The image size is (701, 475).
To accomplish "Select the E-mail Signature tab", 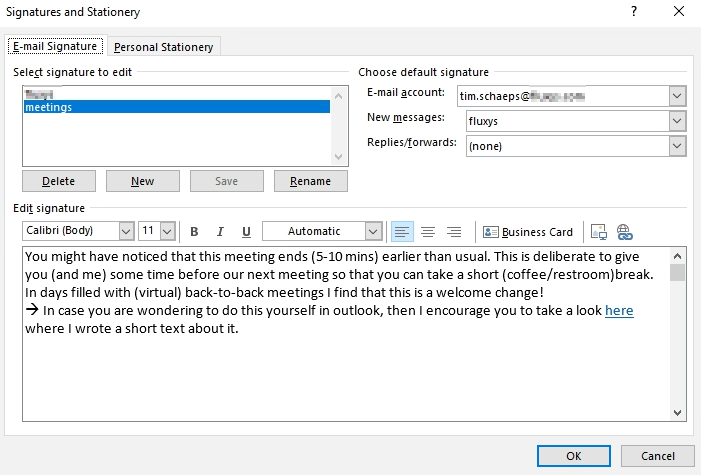I will point(55,46).
